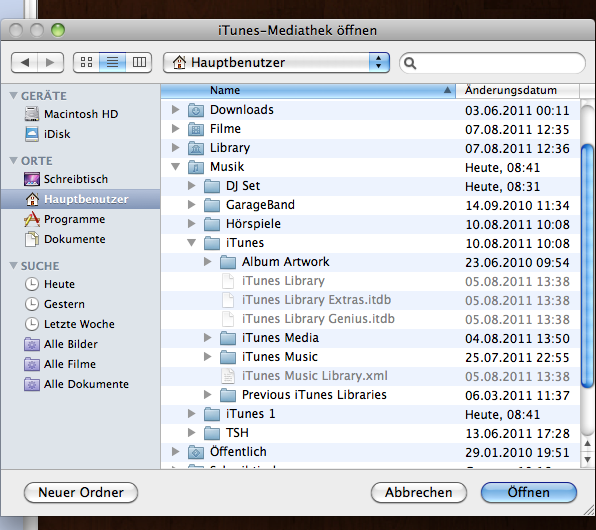Switch to list view
This screenshot has height=530, width=596.
[x=112, y=62]
